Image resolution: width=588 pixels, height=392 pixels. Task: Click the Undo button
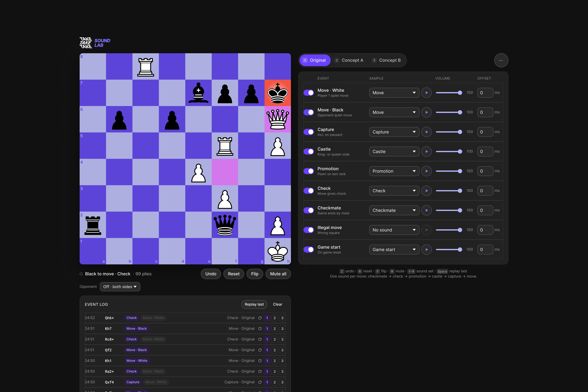point(211,274)
